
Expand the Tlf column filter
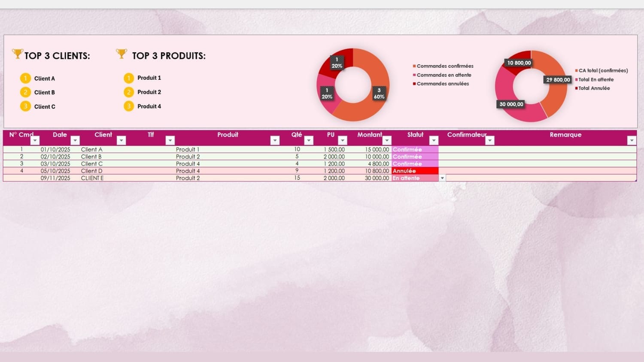click(x=170, y=140)
